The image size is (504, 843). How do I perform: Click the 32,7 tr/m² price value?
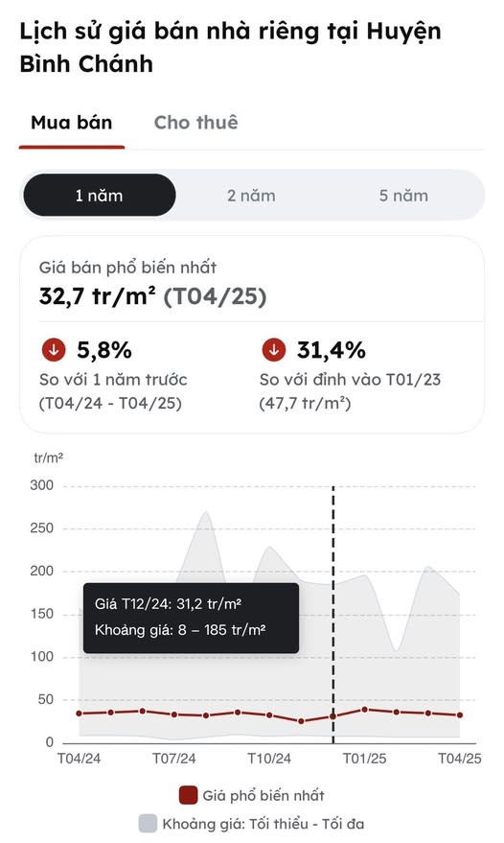[98, 296]
